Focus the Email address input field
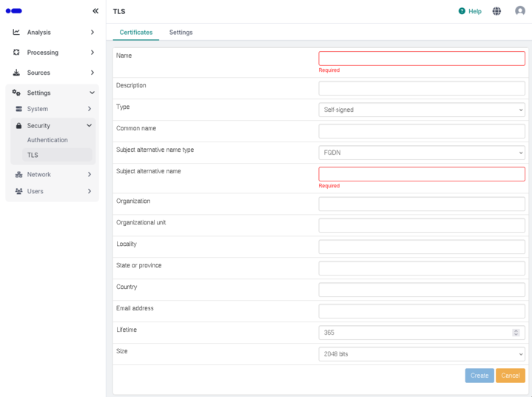Viewport: 532px width, 397px height. pos(422,311)
